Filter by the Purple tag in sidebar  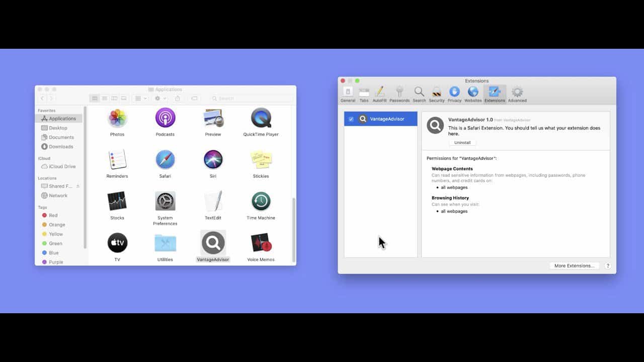click(52, 262)
